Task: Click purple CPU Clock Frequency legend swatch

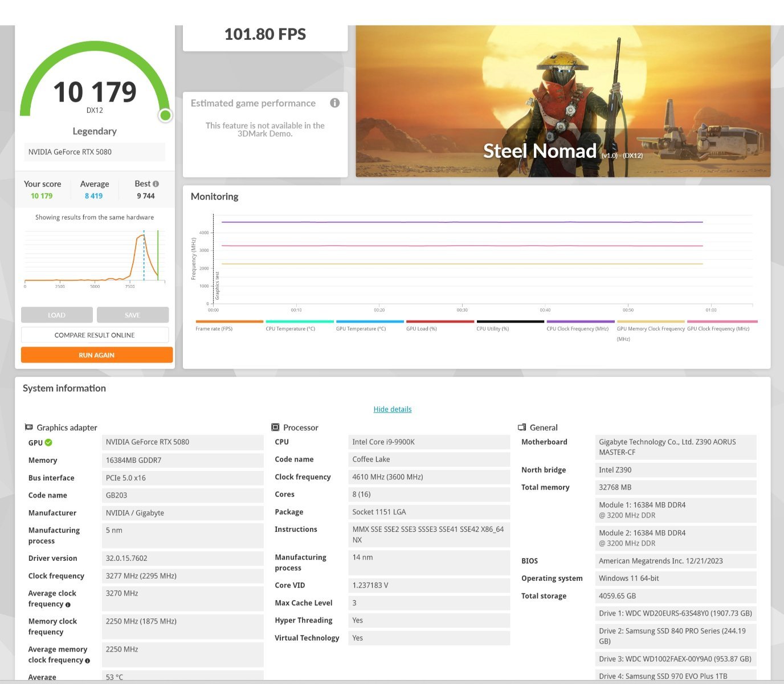Action: click(x=581, y=321)
